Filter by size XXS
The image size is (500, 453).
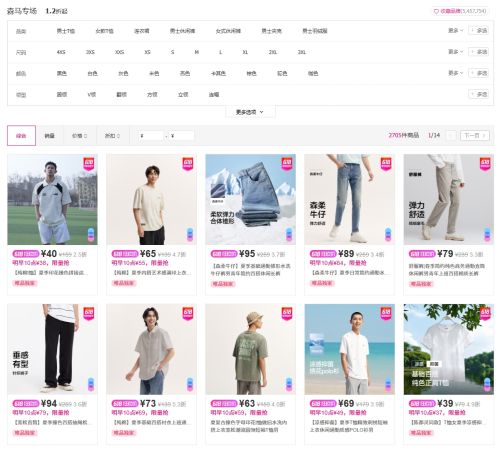119,52
